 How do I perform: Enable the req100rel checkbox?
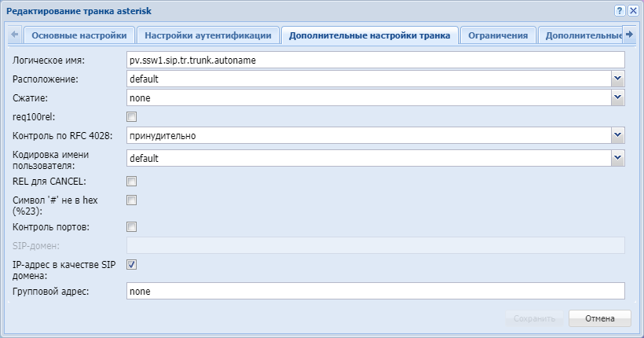132,117
